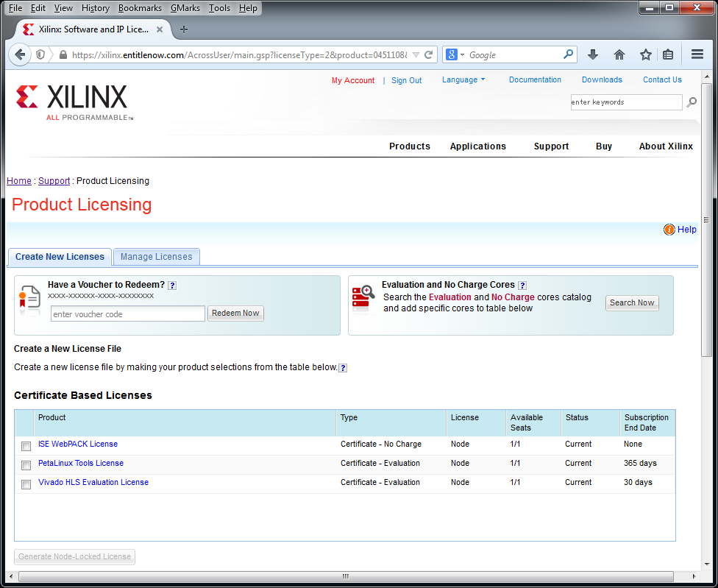This screenshot has height=588, width=718.
Task: Click the horizontal scrollbar thumb
Action: 346,576
